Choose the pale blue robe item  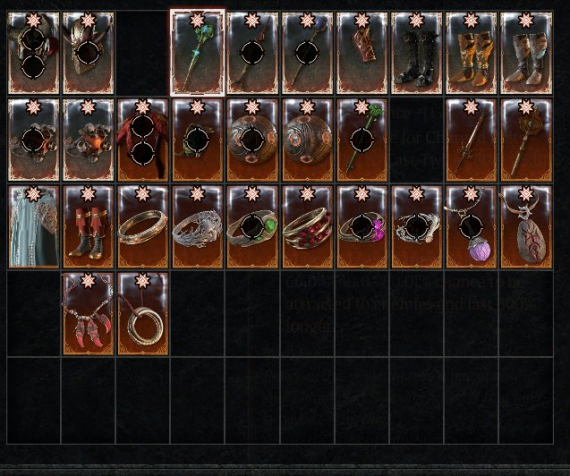[x=33, y=227]
